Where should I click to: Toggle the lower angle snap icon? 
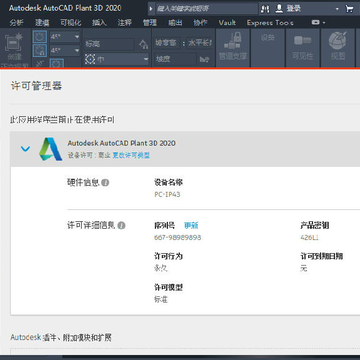click(x=40, y=50)
